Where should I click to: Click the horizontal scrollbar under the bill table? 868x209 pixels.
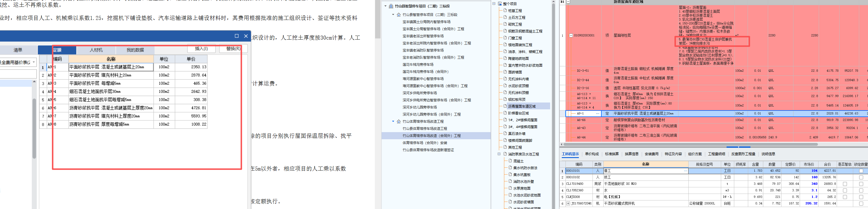click(691, 144)
